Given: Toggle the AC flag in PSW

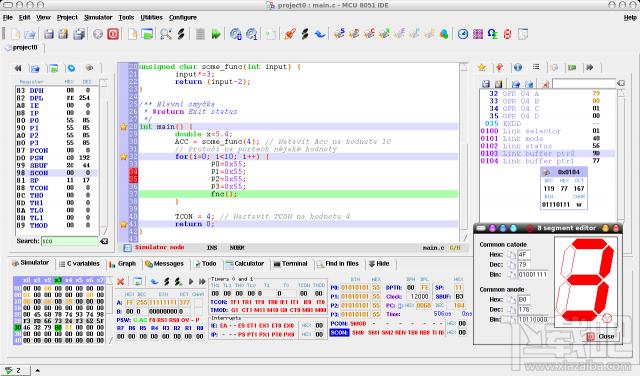Looking at the screenshot, I should tap(144, 320).
